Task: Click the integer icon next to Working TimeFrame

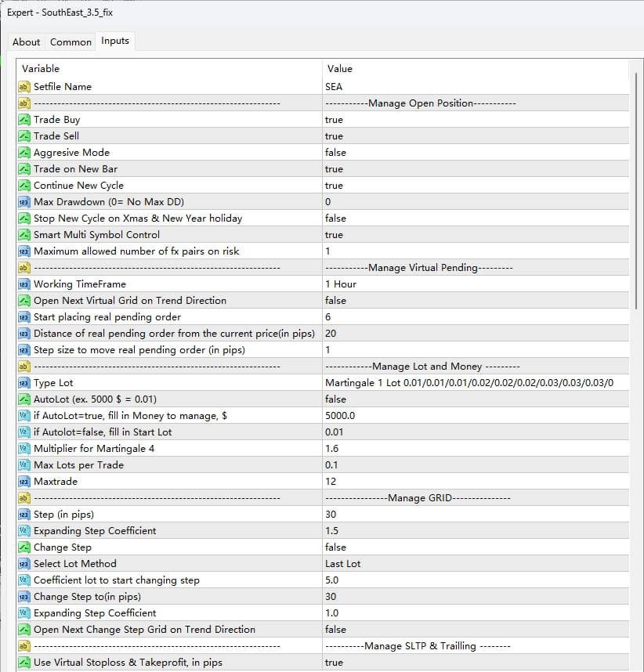Action: pos(24,284)
